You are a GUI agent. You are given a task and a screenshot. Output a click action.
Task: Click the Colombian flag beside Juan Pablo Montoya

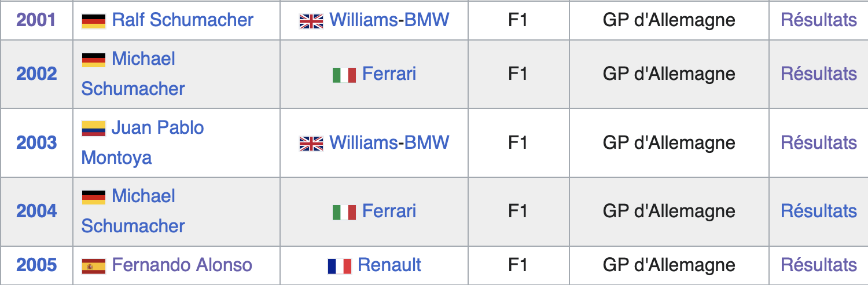pyautogui.click(x=93, y=128)
